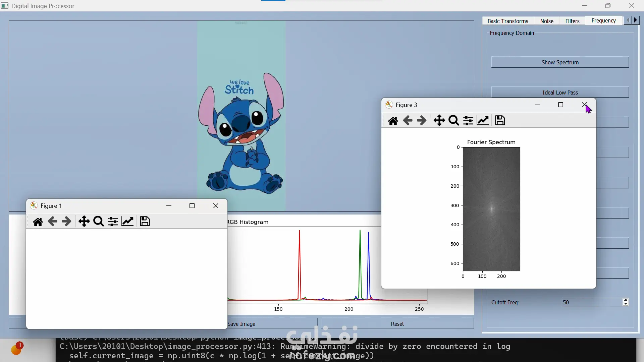Select Pan tool in Figure 3 toolbar

[439, 121]
